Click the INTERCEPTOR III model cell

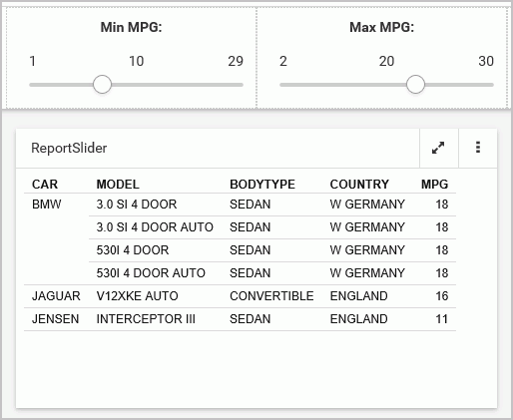[x=146, y=319]
